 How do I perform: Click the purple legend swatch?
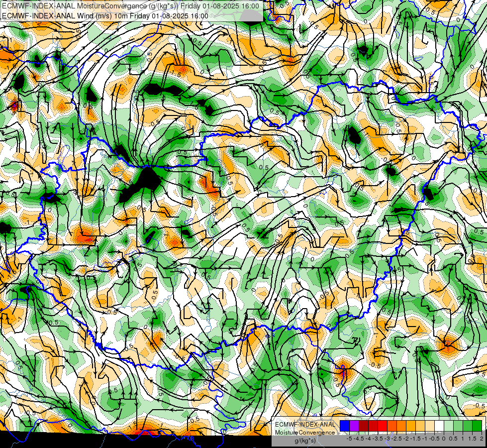354,426
